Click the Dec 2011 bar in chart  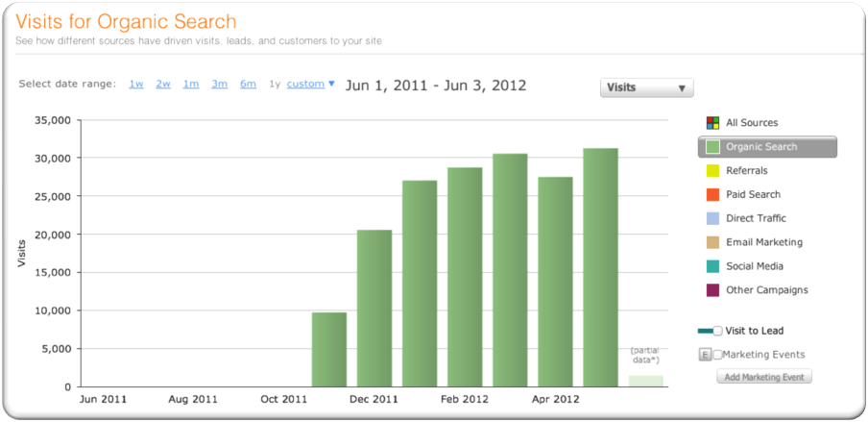coord(374,308)
